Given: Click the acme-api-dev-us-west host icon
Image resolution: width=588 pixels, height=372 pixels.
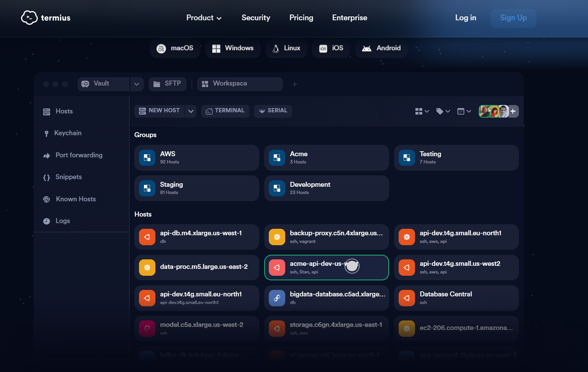Looking at the screenshot, I should [x=277, y=268].
